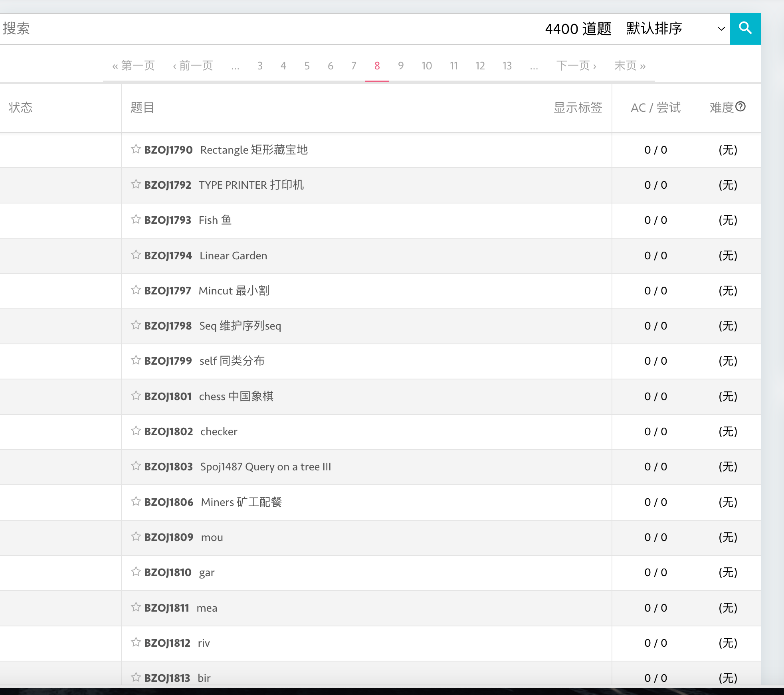This screenshot has width=784, height=695.
Task: Jump to page 13 in pagination
Action: pyautogui.click(x=507, y=65)
